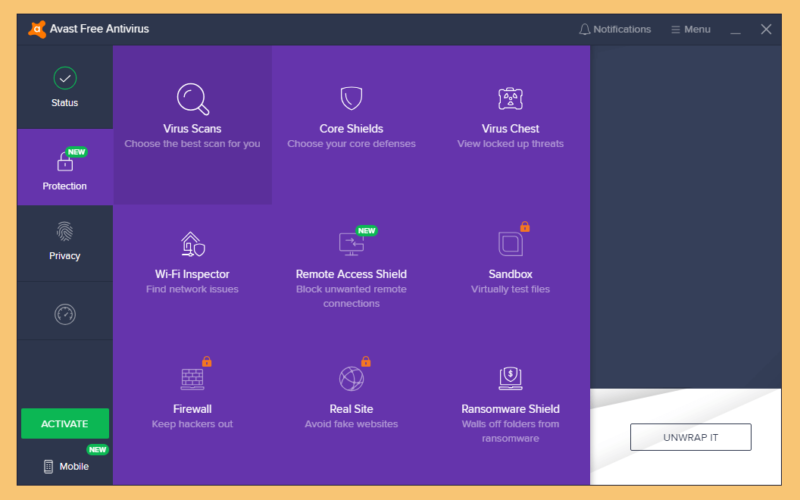Select the Status tab in sidebar
Screen dimensions: 800x500
coord(65,87)
